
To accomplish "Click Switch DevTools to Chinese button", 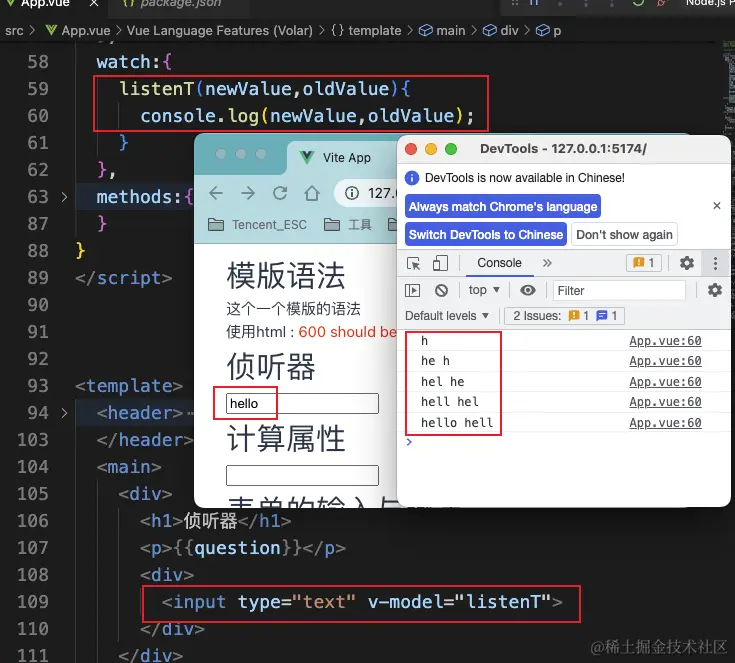I will pyautogui.click(x=486, y=234).
